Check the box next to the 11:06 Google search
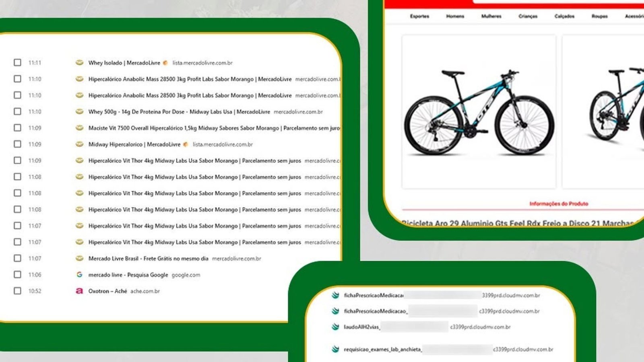The image size is (644, 362). click(17, 274)
